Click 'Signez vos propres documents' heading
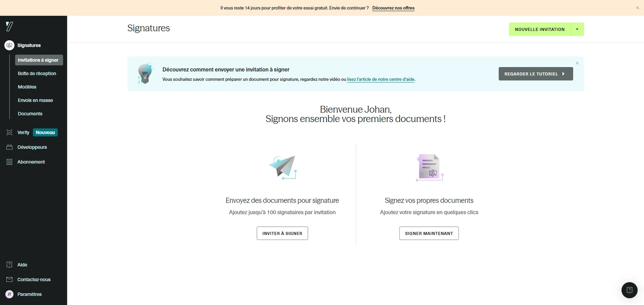Screen dimensions: 644x305 [x=429, y=200]
